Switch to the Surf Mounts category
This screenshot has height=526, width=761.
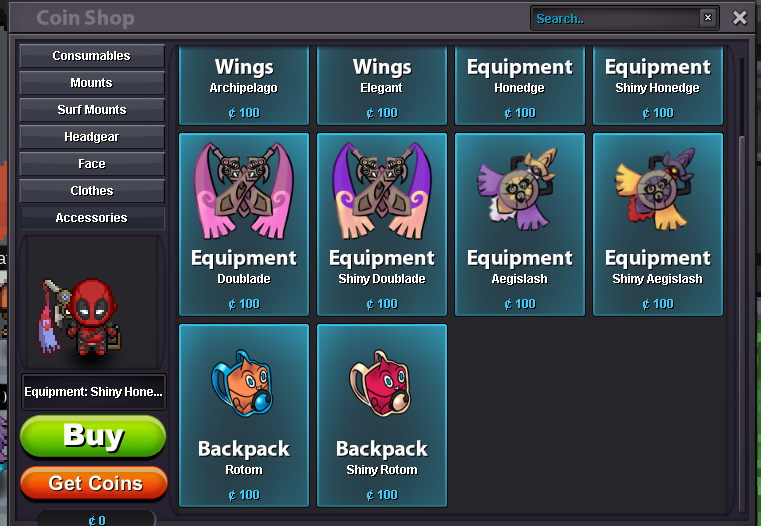tap(92, 110)
